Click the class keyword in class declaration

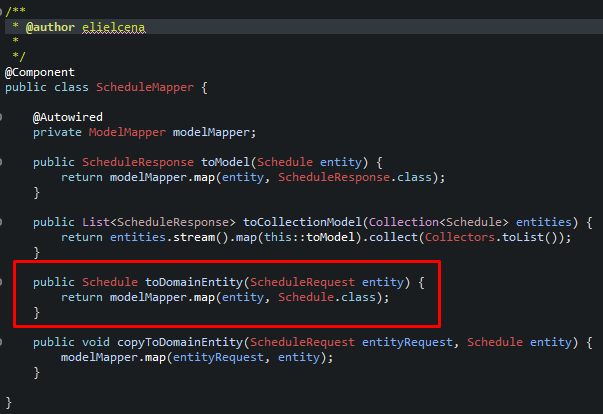(x=71, y=87)
